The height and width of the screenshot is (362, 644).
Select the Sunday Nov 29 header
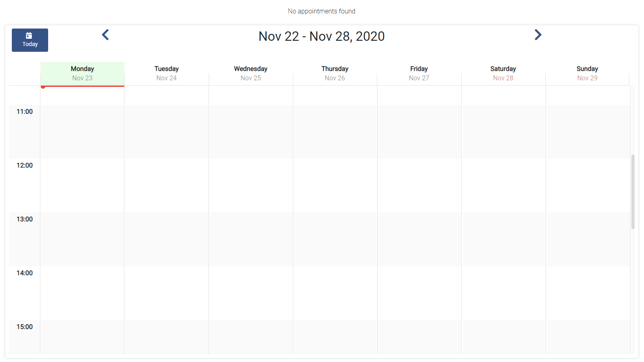[x=587, y=73]
